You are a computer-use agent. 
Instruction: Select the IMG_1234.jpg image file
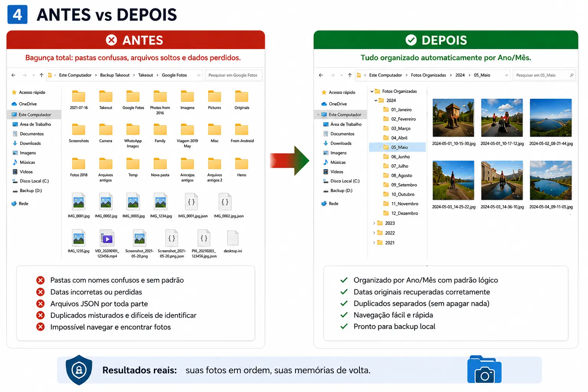pos(161,206)
